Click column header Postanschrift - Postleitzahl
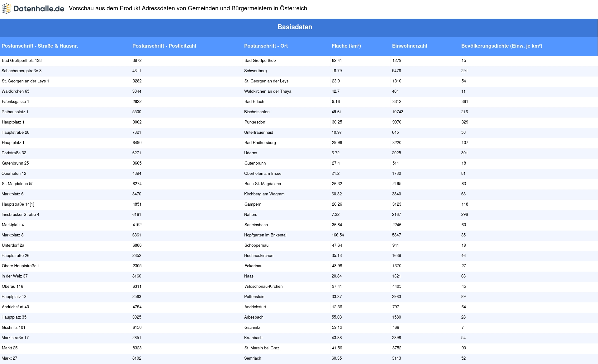598x364 pixels. point(164,46)
